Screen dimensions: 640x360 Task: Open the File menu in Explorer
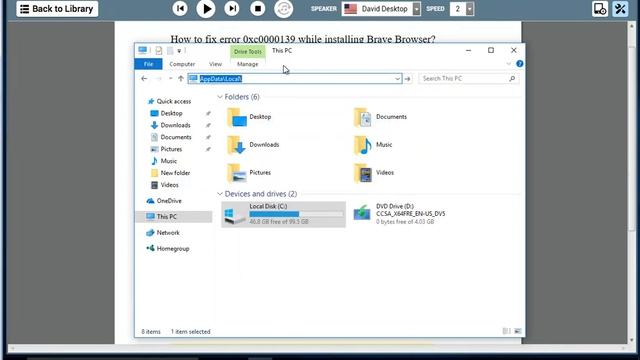[148, 64]
